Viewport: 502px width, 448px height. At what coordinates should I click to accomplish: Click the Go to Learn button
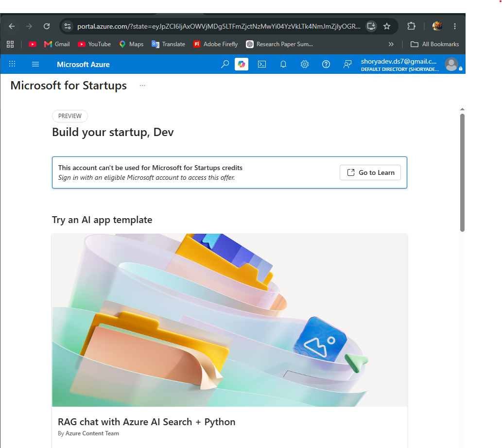pyautogui.click(x=370, y=172)
